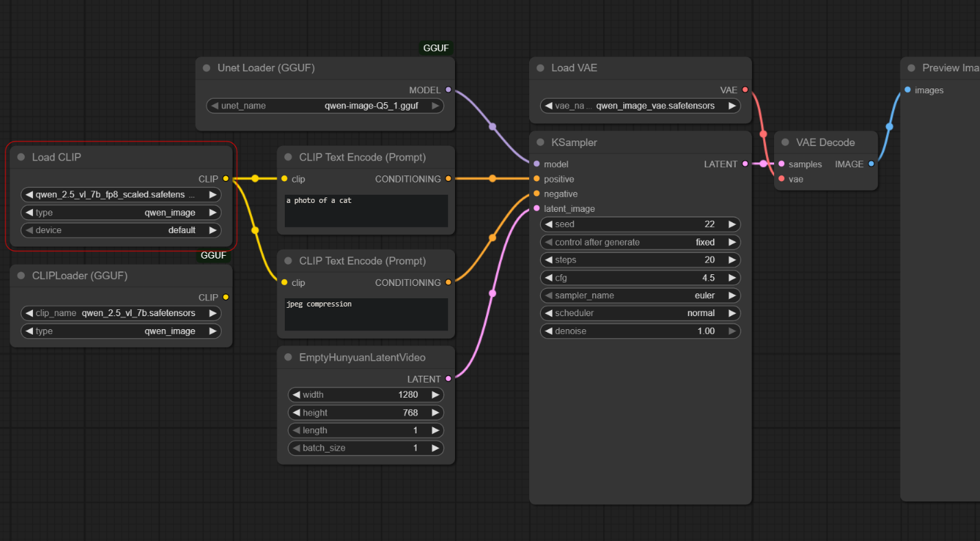Increase the batch_size value with right arrow
Image resolution: width=980 pixels, height=541 pixels.
tap(435, 448)
